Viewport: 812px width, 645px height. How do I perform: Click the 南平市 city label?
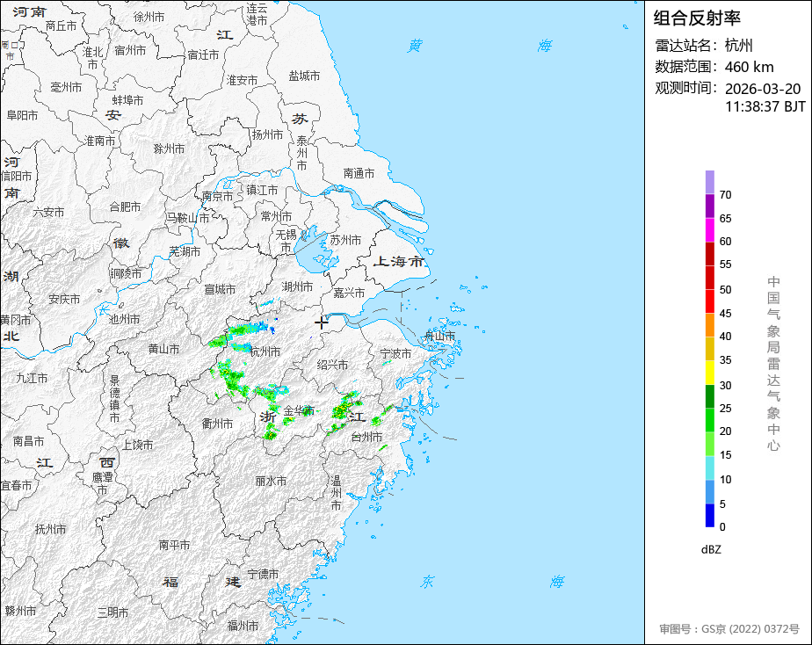pyautogui.click(x=174, y=545)
